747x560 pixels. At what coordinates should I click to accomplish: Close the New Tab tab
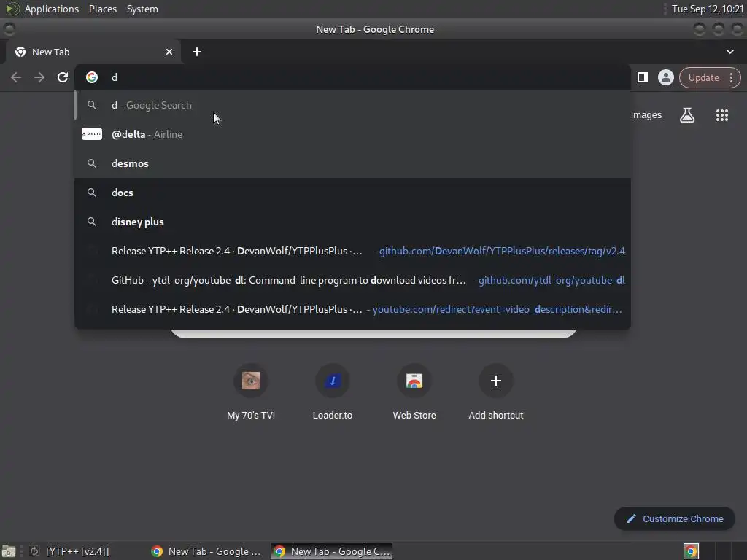click(169, 52)
